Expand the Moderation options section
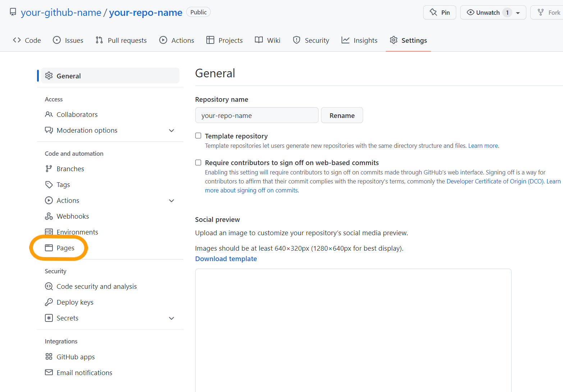 171,130
